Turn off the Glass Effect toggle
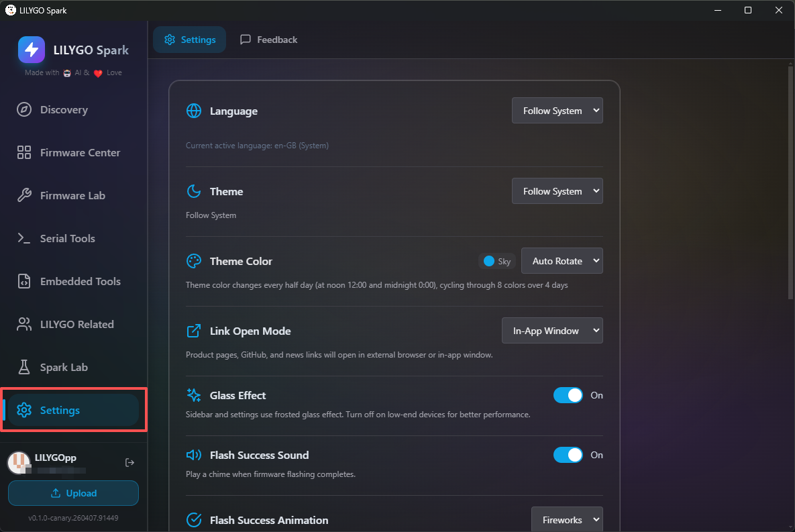The image size is (795, 532). pos(568,396)
